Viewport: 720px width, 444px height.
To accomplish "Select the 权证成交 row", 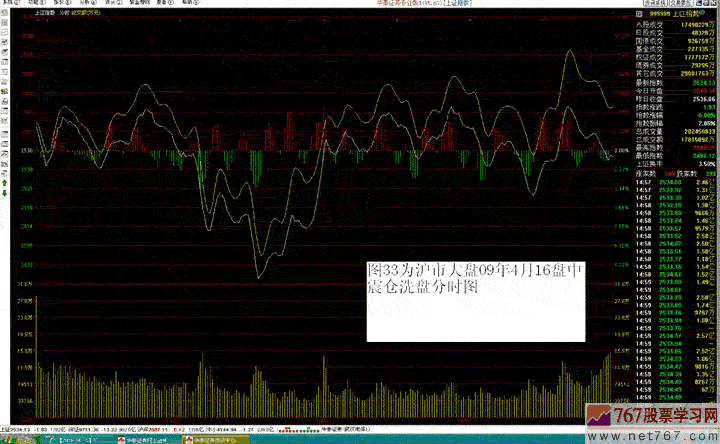I will 675,57.
